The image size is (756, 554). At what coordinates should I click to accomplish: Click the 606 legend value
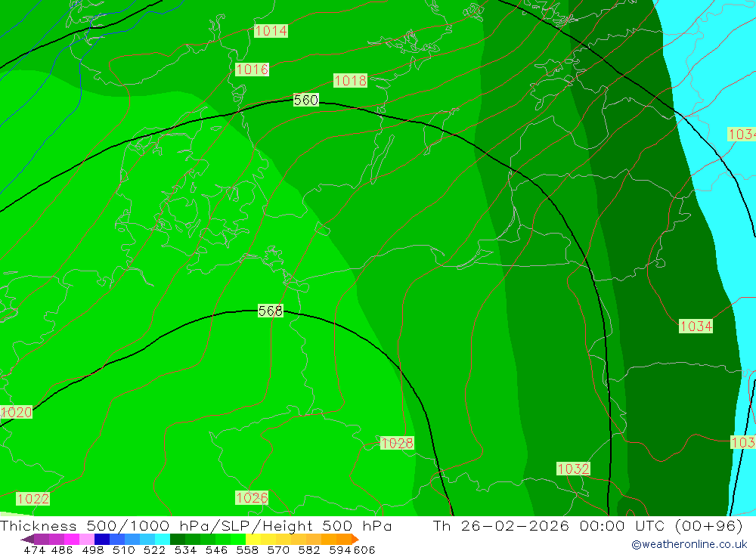364,550
